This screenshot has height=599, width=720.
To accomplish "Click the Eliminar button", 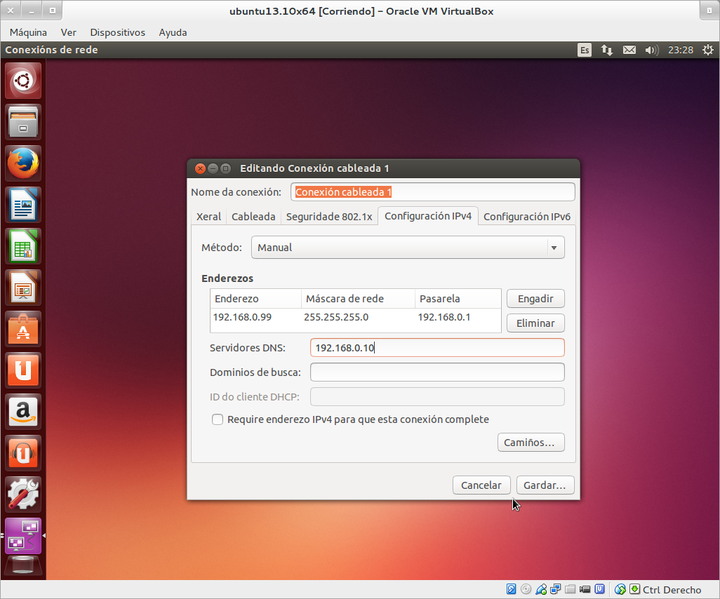I will coord(535,323).
